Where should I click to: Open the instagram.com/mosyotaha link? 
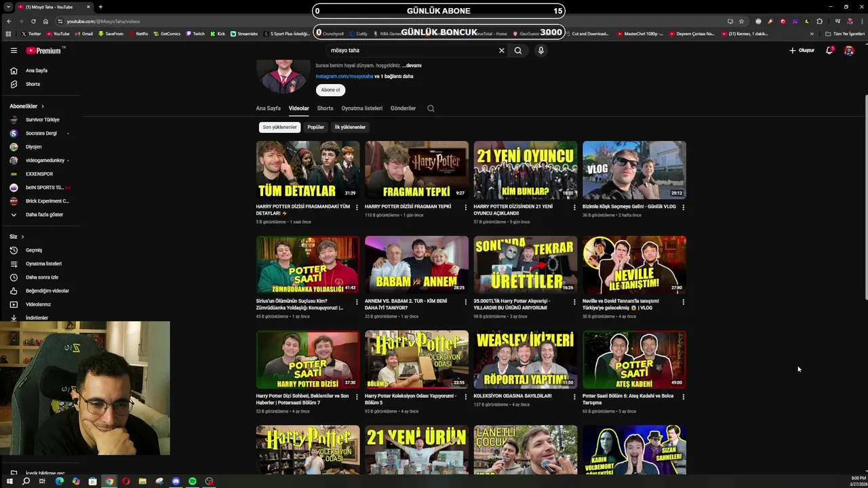point(344,77)
